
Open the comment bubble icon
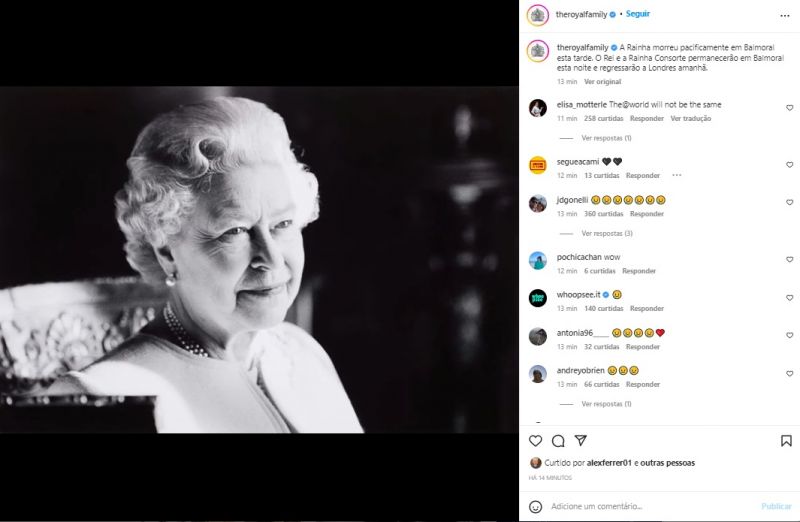[558, 440]
